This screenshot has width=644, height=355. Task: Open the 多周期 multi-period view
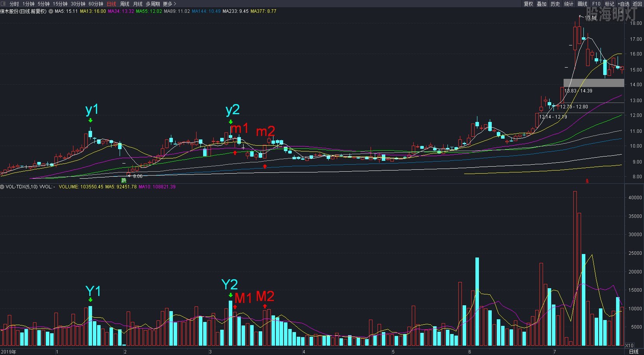tap(153, 4)
